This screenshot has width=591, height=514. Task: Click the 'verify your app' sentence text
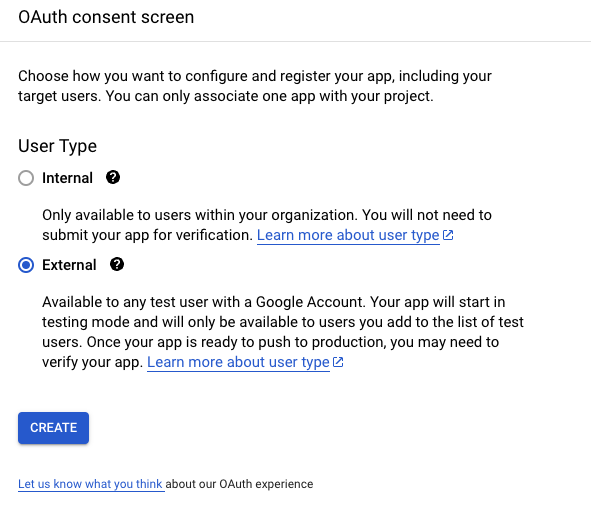tap(92, 362)
